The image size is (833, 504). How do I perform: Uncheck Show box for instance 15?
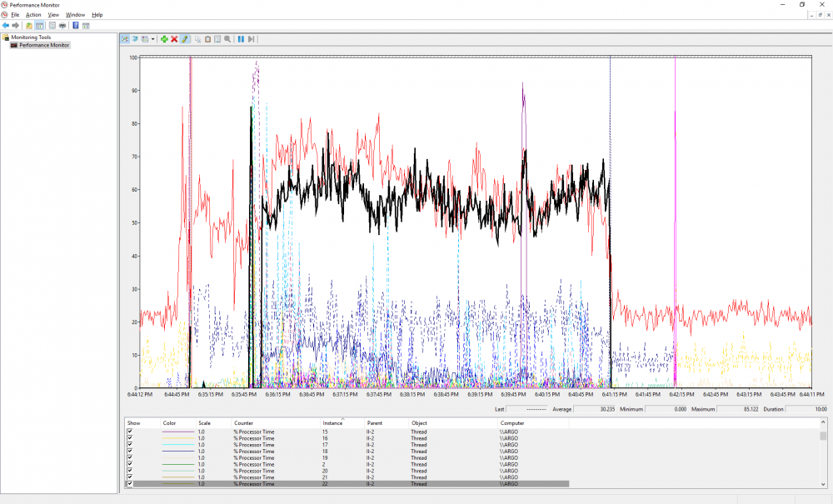[x=130, y=432]
